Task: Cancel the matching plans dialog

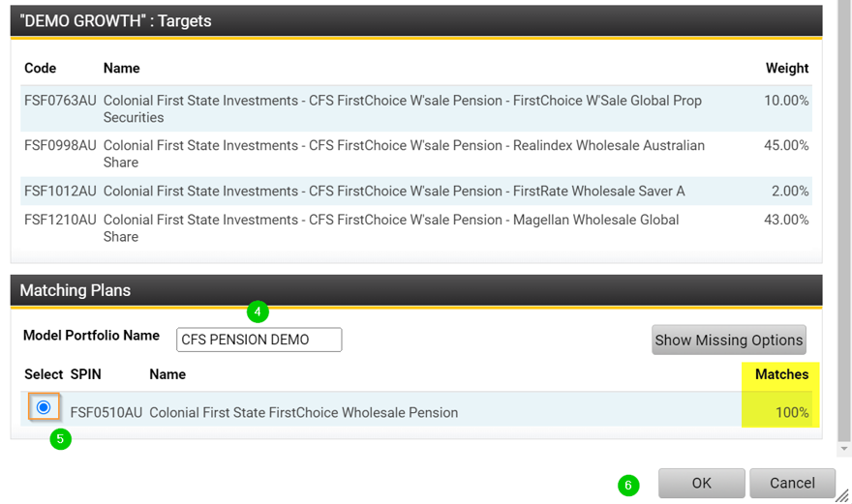Action: tap(792, 483)
